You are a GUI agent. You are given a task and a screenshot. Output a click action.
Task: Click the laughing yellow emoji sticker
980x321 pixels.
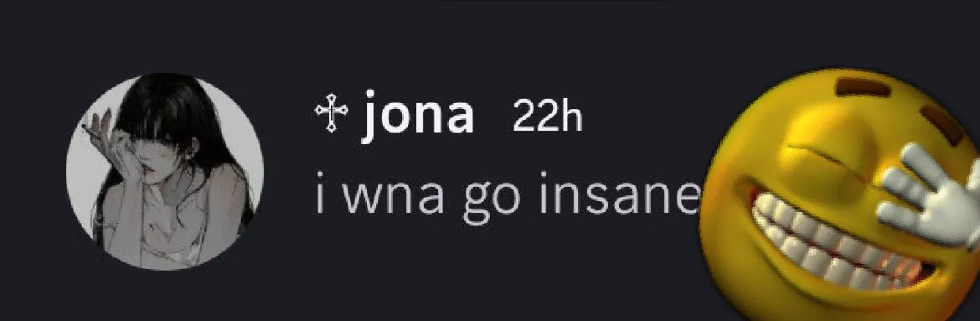coord(839,193)
